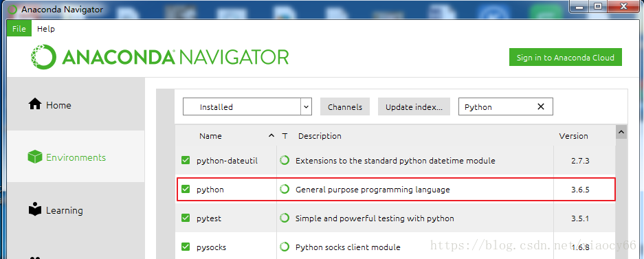Click 'Python socks client module' description
The image size is (644, 259).
click(x=348, y=247)
